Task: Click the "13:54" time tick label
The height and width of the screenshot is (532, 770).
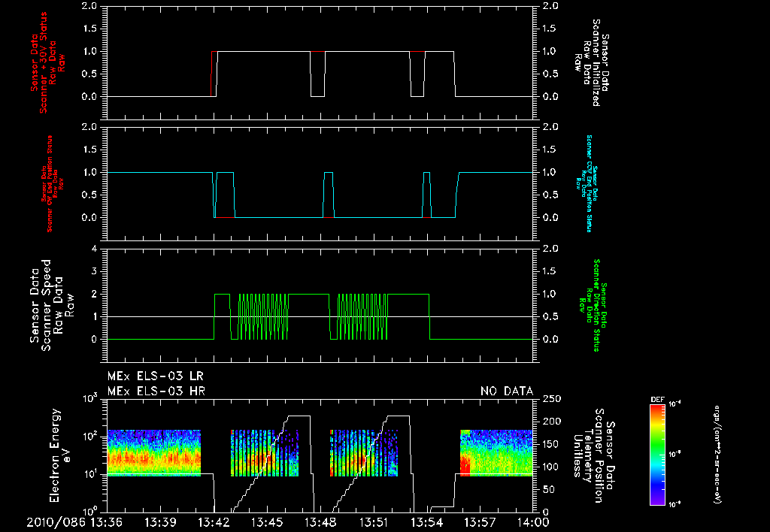Action: (x=427, y=522)
